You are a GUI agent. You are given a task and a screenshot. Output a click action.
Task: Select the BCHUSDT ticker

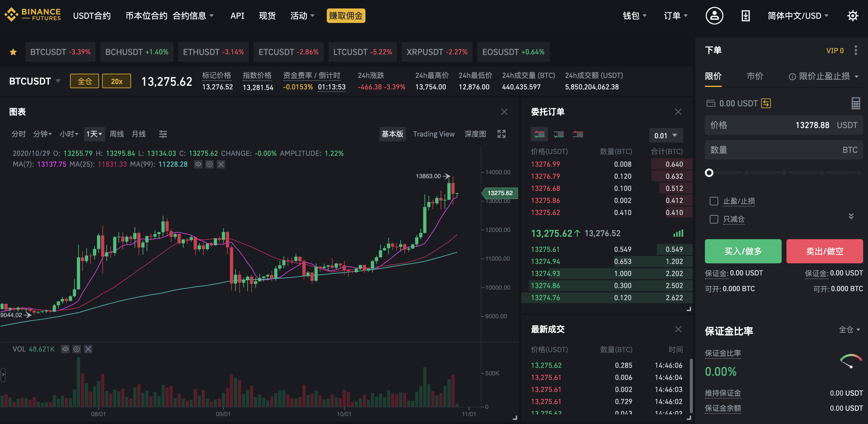click(137, 52)
